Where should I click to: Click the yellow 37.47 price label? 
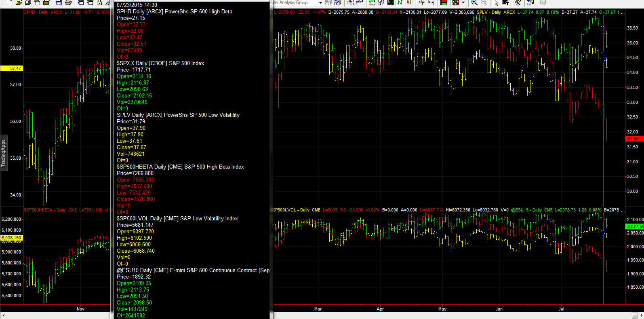(12, 68)
